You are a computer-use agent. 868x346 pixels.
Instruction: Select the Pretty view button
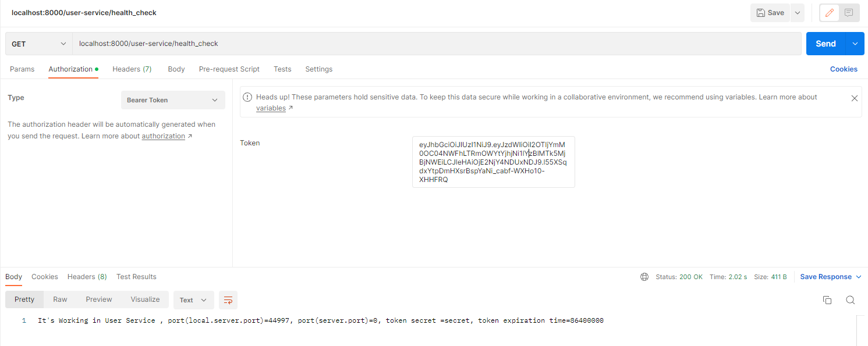coord(24,299)
